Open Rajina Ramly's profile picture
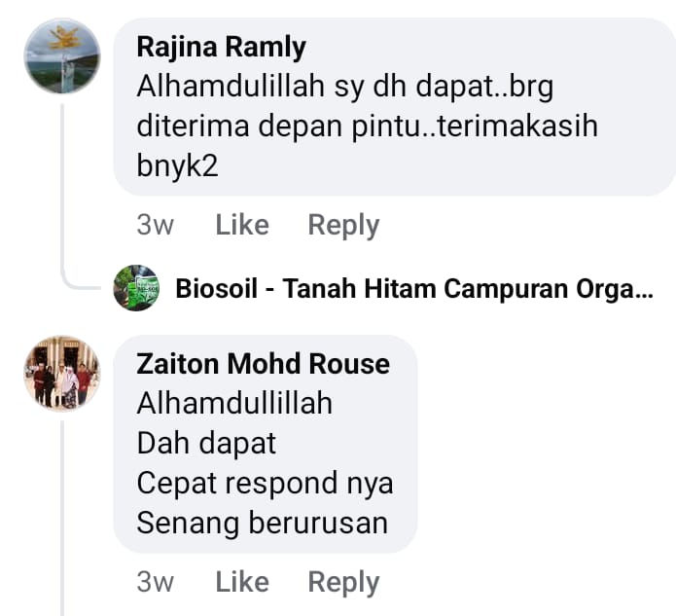676x616 pixels. click(x=61, y=56)
